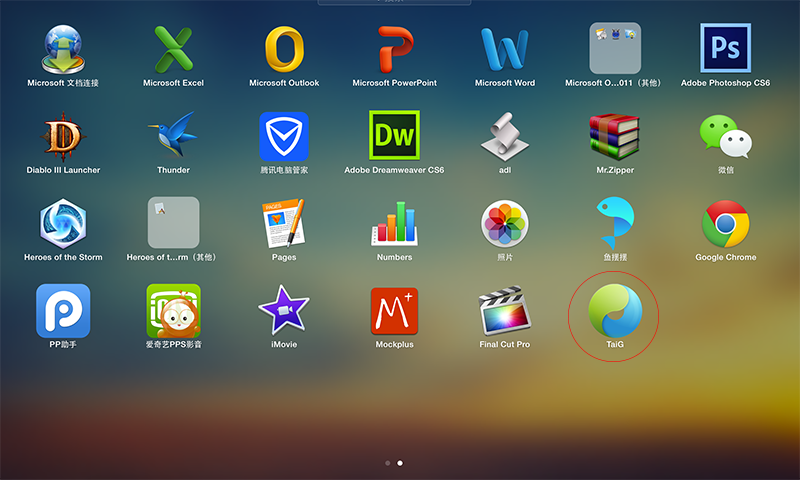Launch Mr.Zipper
Screen dimensions: 800x480
tap(615, 137)
